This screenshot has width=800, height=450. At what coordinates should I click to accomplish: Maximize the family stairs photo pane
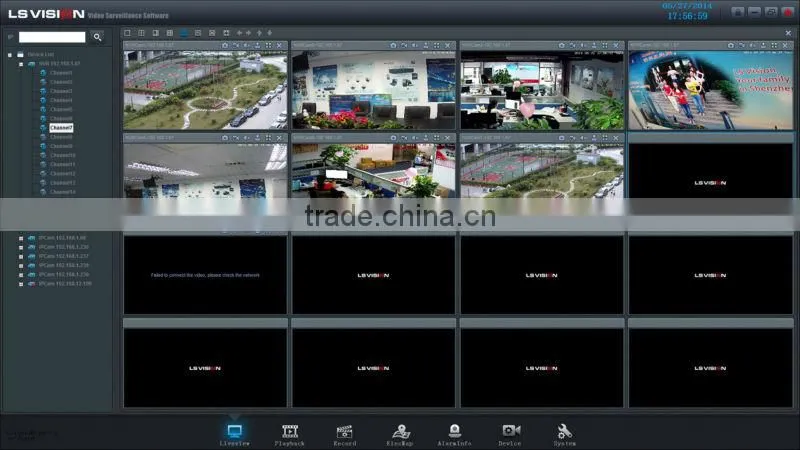point(774,45)
